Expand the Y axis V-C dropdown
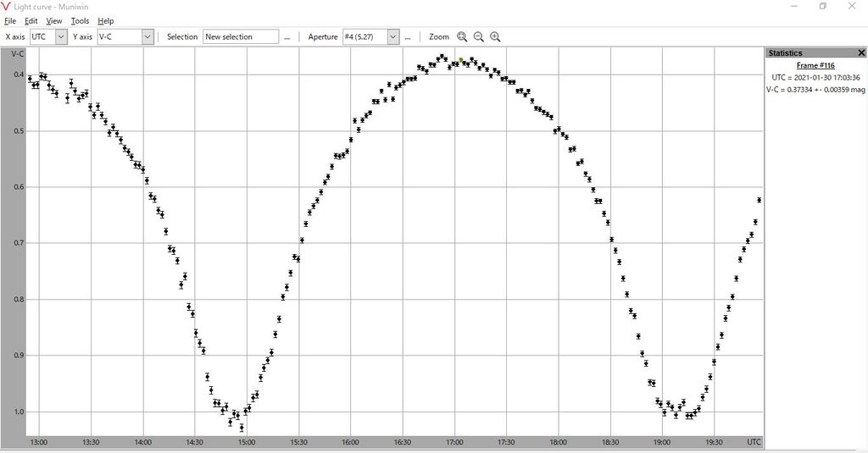The width and height of the screenshot is (868, 453). [147, 37]
